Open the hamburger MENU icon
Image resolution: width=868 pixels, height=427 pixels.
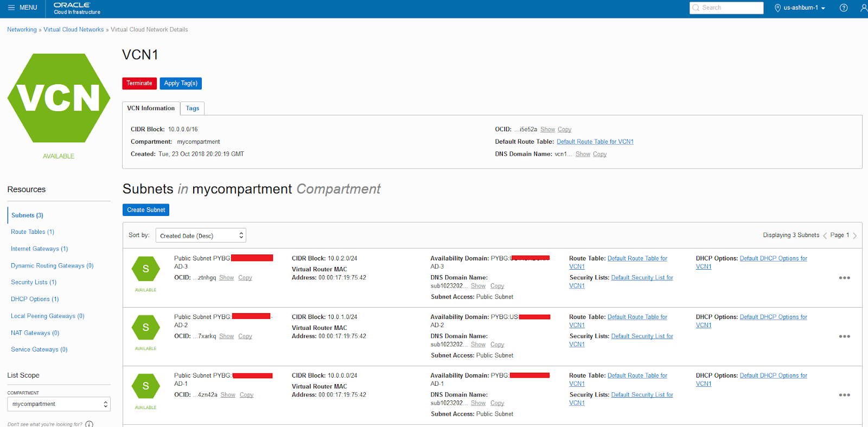11,8
